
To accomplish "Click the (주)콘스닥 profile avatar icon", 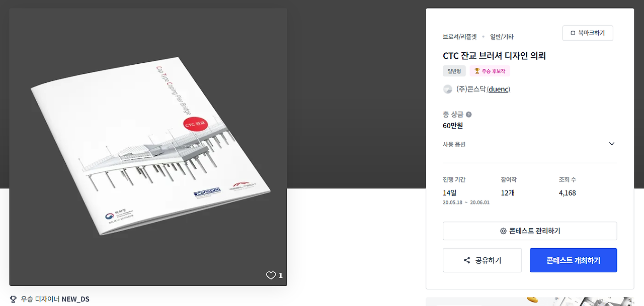I will coord(447,89).
